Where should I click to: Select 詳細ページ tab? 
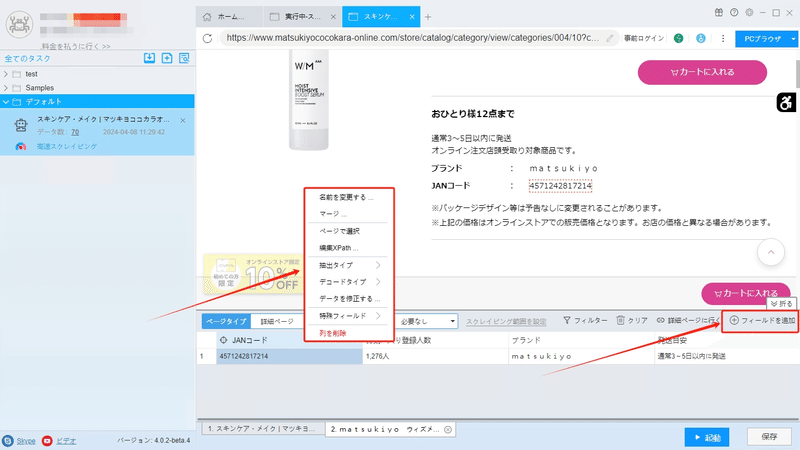click(x=277, y=321)
